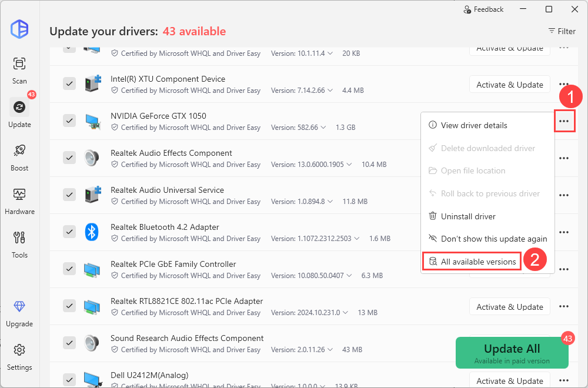Screen dimensions: 588x388
Task: Open the Hardware section in sidebar
Action: [19, 201]
